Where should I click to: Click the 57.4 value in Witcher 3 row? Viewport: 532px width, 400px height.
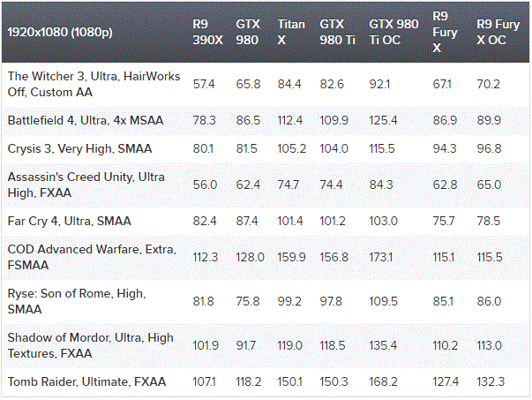coord(204,85)
